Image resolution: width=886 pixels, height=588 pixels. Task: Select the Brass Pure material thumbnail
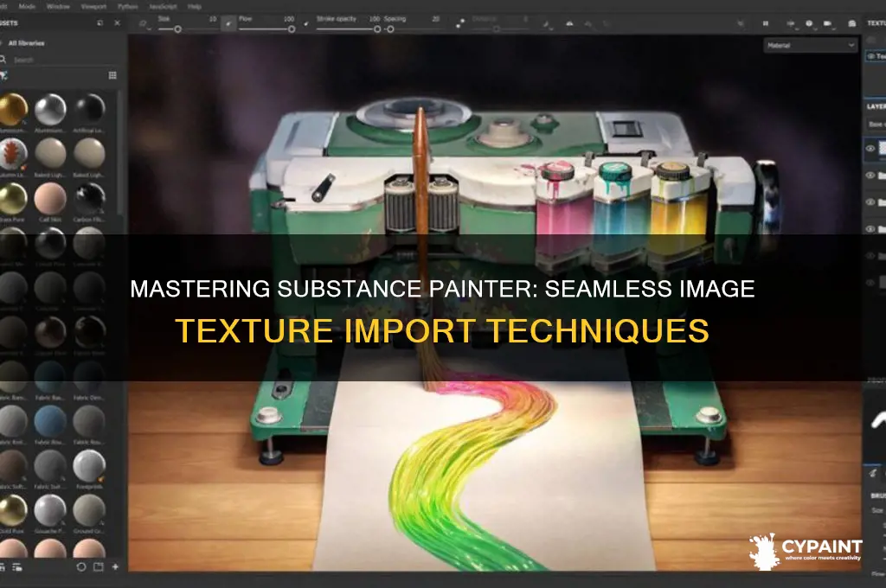tap(12, 198)
